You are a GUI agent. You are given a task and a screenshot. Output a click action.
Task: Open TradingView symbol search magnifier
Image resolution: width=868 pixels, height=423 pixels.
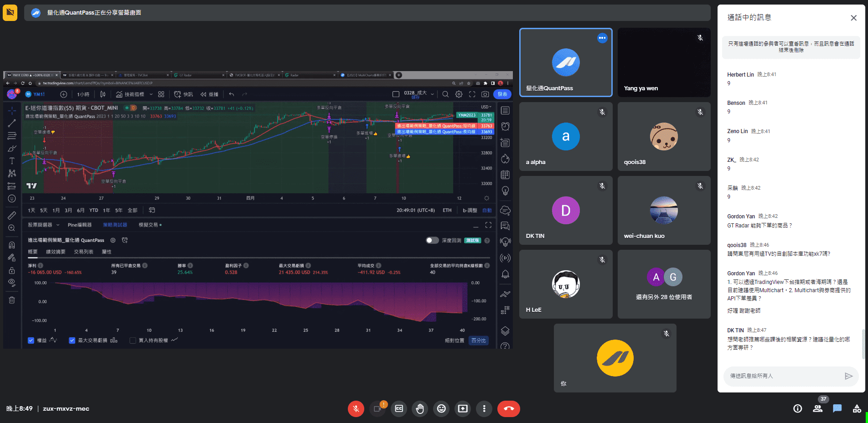[x=445, y=94]
